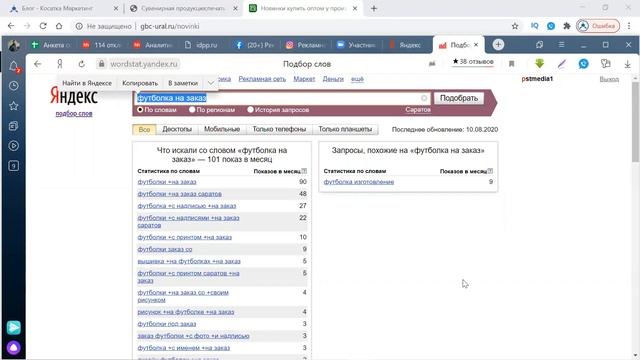Viewport: 640px width, 360px height.
Task: Click the video play icon in the sidebar
Action: pyautogui.click(x=13, y=146)
